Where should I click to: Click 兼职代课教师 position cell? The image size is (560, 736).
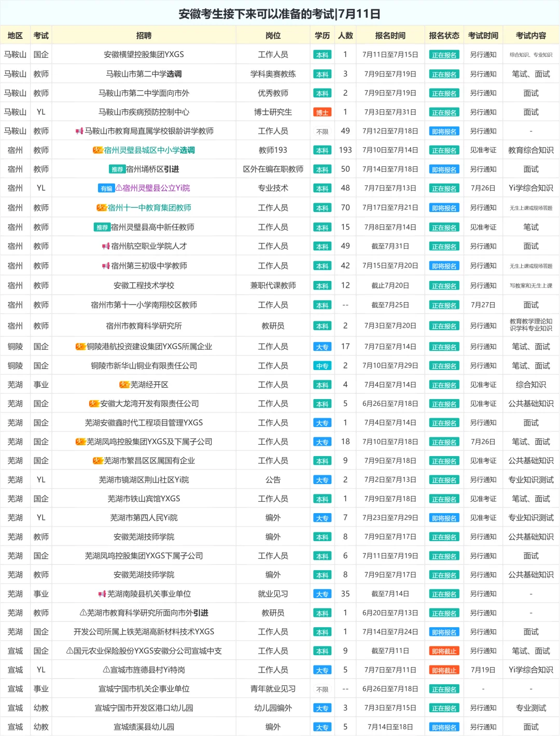(273, 286)
